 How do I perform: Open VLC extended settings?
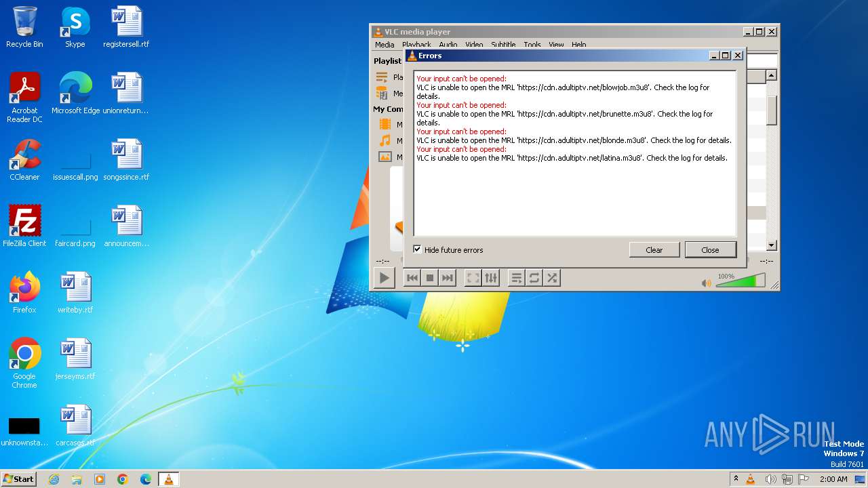pos(491,277)
